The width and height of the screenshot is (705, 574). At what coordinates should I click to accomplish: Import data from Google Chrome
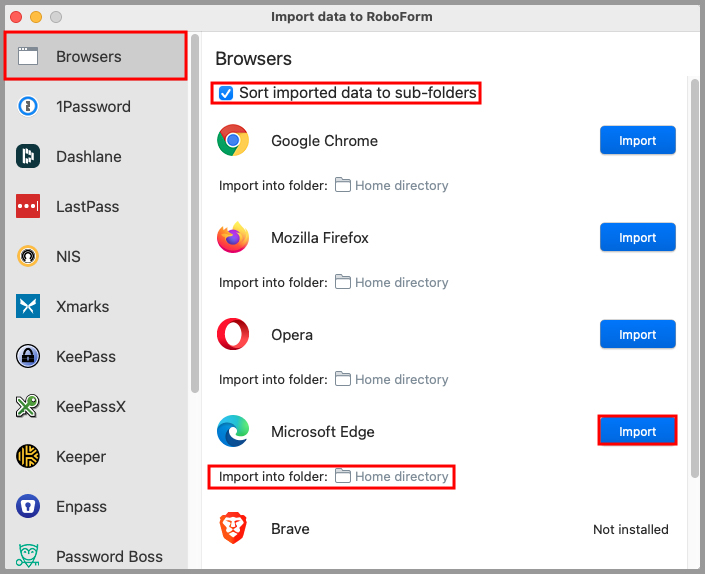[637, 141]
